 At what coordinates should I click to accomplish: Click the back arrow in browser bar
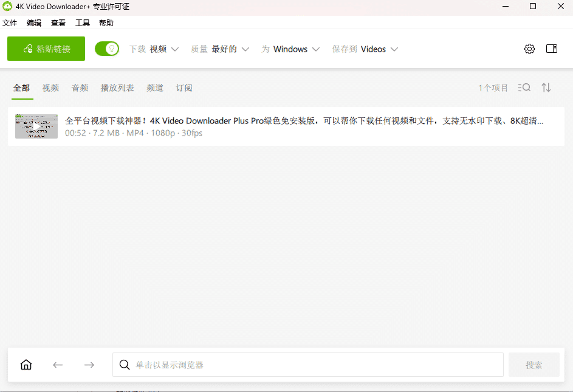click(x=58, y=365)
